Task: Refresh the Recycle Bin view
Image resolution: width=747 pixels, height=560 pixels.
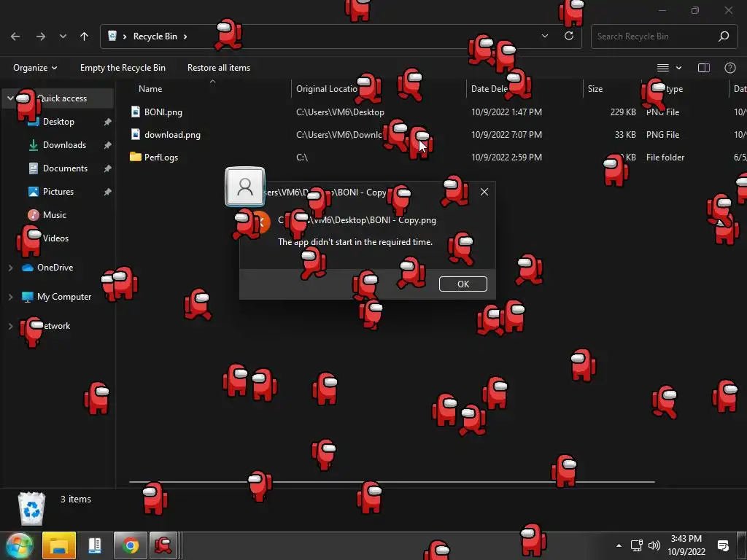Action: coord(569,36)
